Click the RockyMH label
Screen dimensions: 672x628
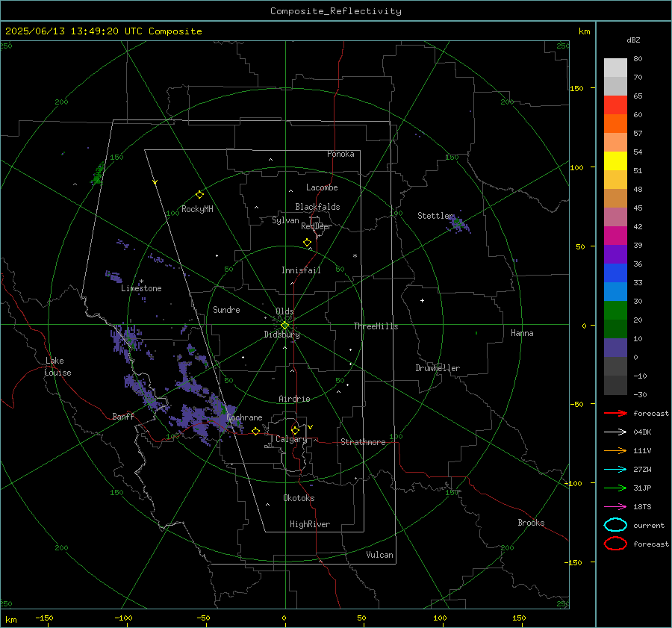point(197,209)
